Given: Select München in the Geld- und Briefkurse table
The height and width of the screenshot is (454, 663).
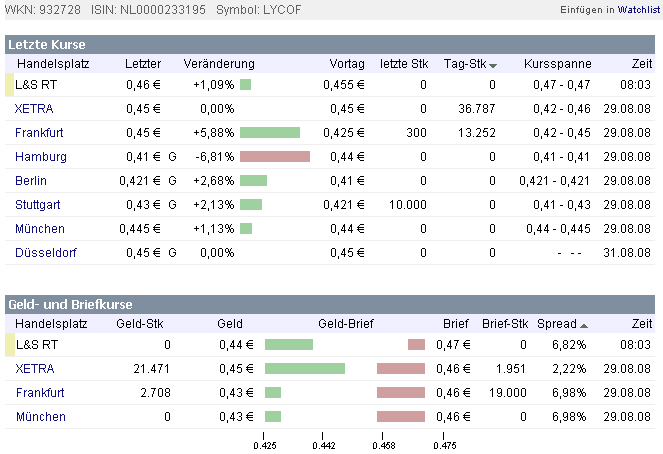Looking at the screenshot, I should coord(40,417).
